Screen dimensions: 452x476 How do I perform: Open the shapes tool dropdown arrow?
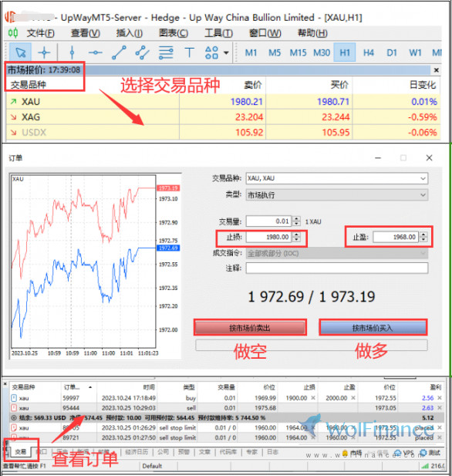point(226,52)
